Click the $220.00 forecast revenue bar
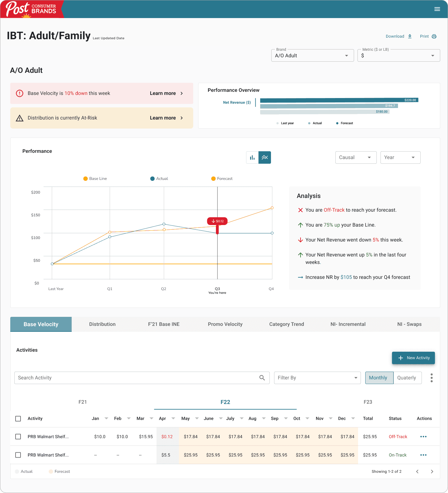 point(339,100)
